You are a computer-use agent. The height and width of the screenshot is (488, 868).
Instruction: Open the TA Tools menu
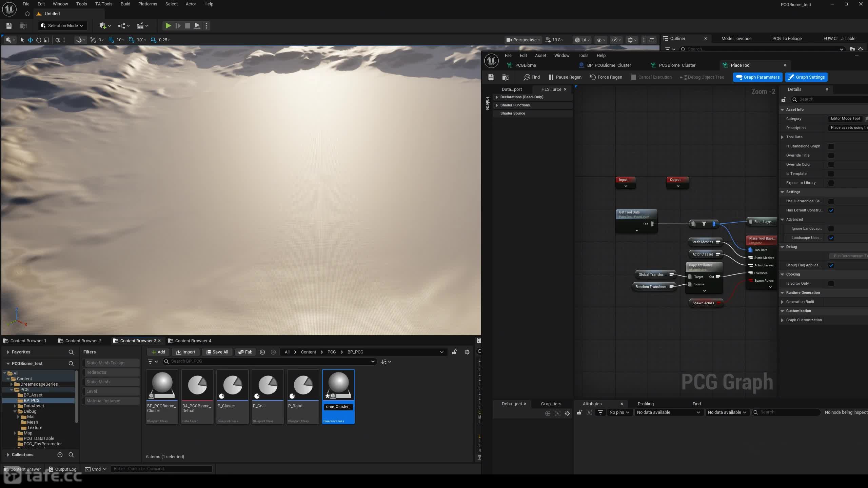104,4
